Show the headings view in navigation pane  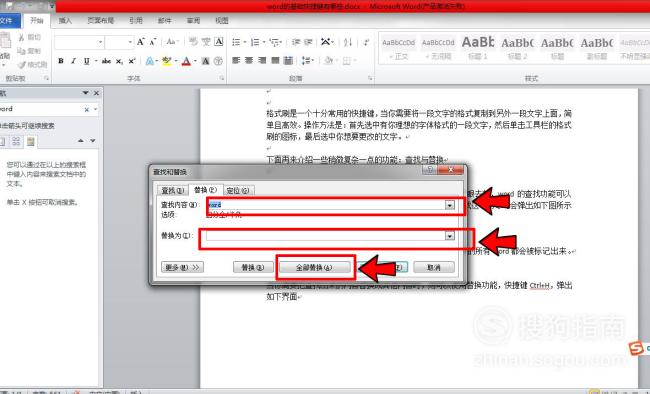point(2,142)
